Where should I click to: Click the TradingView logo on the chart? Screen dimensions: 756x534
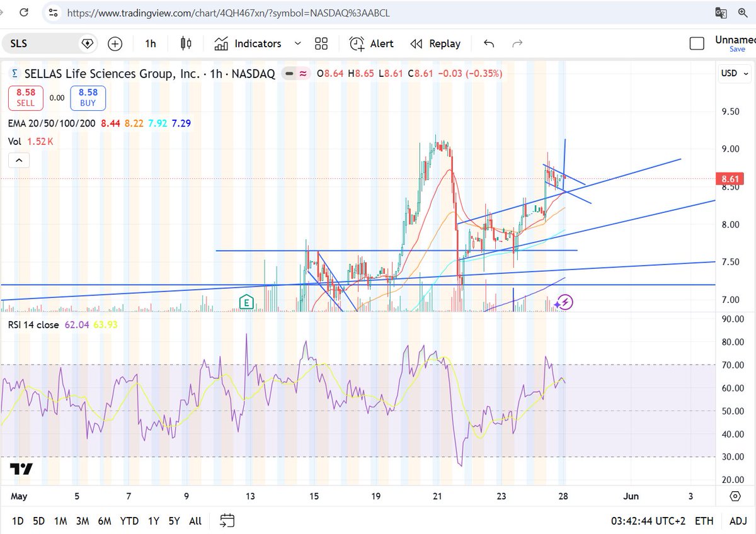point(21,469)
